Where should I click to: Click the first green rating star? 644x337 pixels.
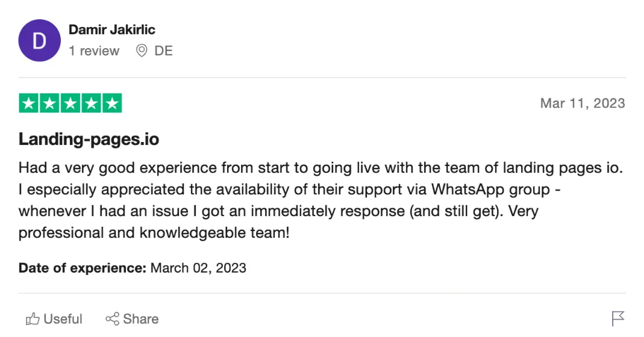(29, 104)
